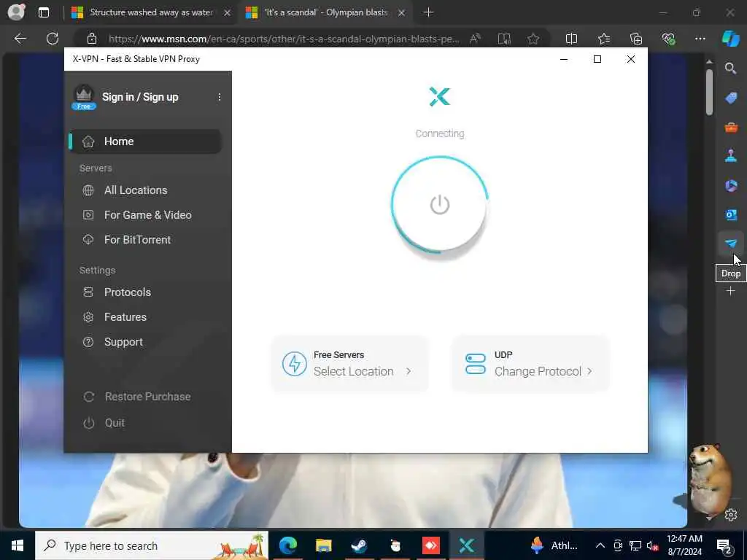This screenshot has height=560, width=747.
Task: Show hidden system tray icons
Action: pyautogui.click(x=600, y=545)
